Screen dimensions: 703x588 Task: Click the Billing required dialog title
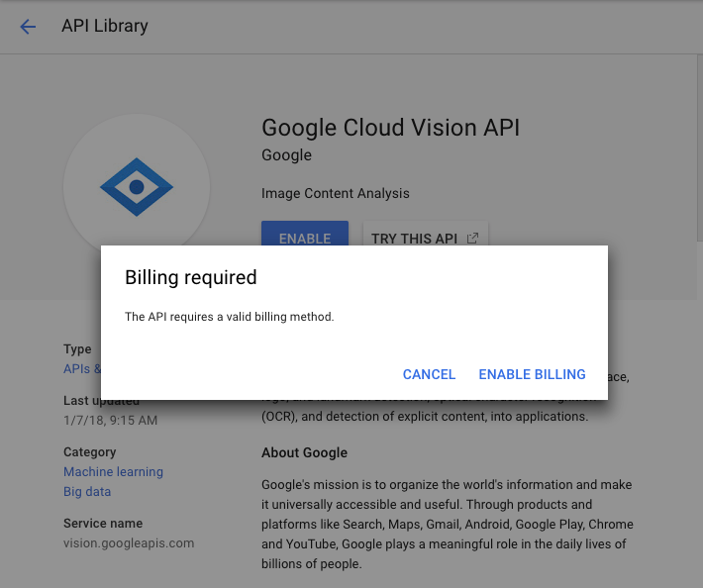click(191, 277)
